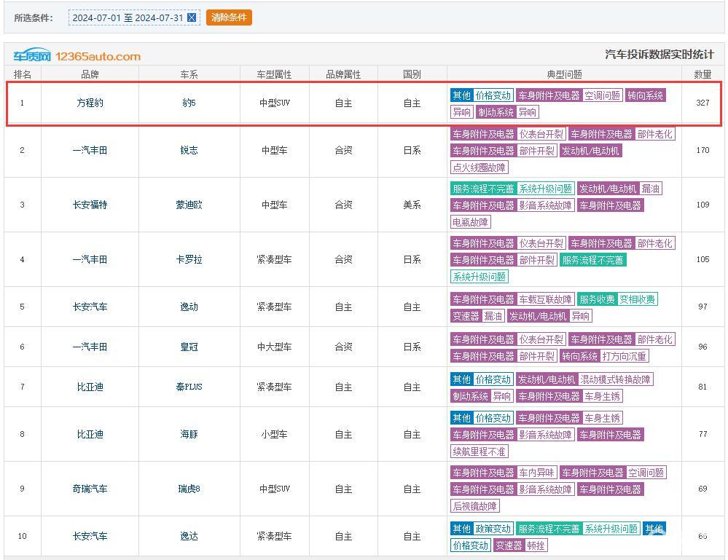Open the 海豚 series link
This screenshot has width=728, height=560.
point(189,434)
